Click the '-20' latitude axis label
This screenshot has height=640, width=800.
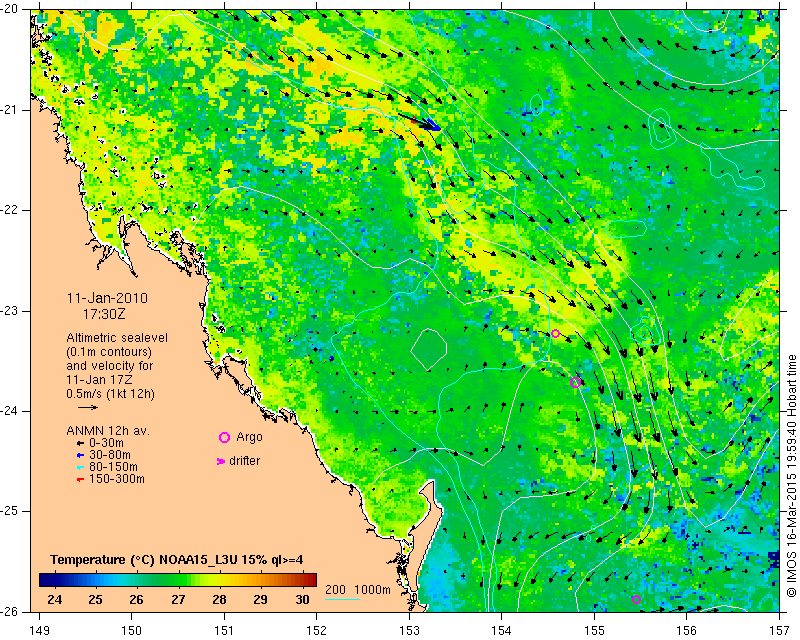click(x=9, y=10)
